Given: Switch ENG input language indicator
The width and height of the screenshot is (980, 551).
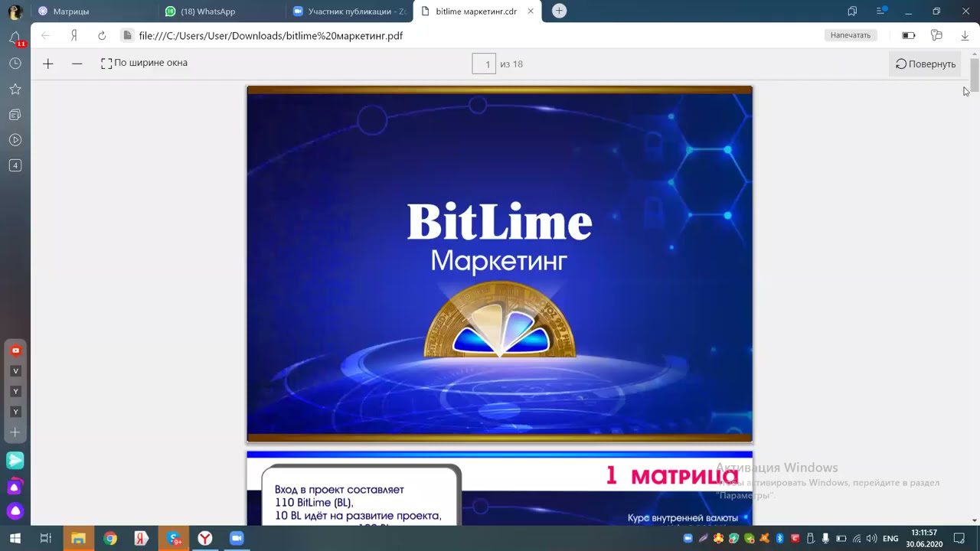Looking at the screenshot, I should (890, 539).
